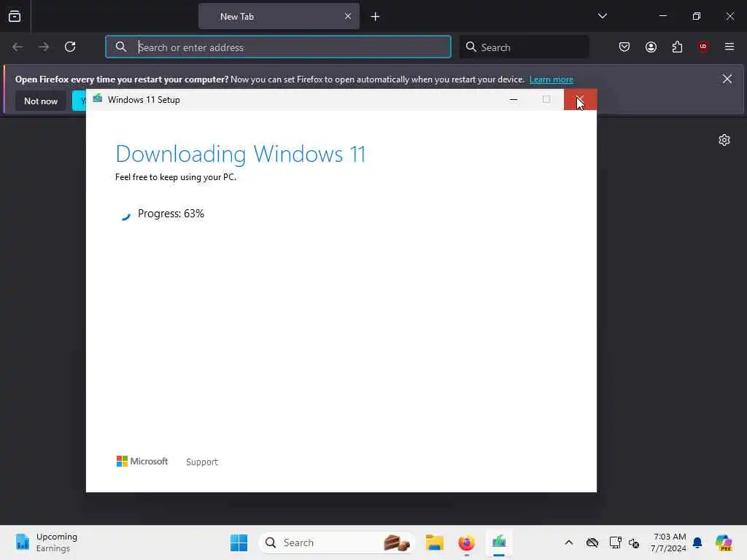747x560 pixels.
Task: Click the Windows 11 Setup title icon
Action: pyautogui.click(x=98, y=98)
